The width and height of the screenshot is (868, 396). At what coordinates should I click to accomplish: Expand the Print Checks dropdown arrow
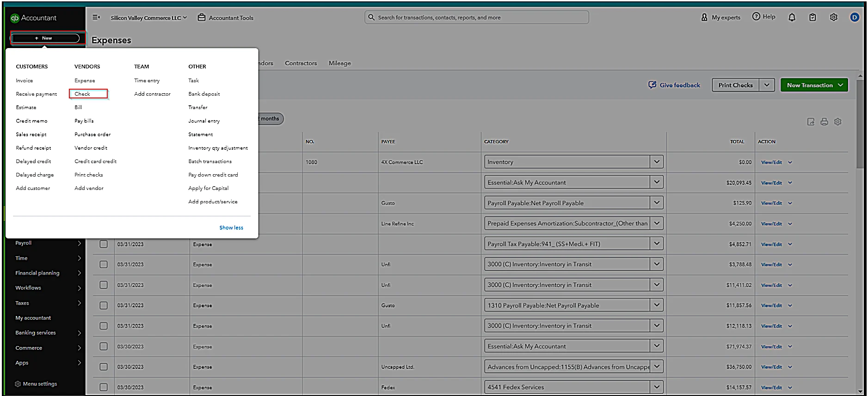(x=767, y=85)
